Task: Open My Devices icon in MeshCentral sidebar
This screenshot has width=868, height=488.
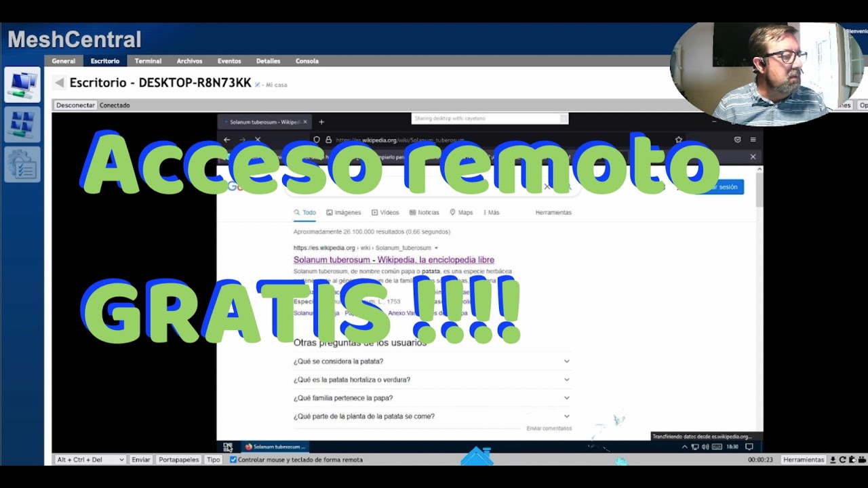Action: (22, 85)
